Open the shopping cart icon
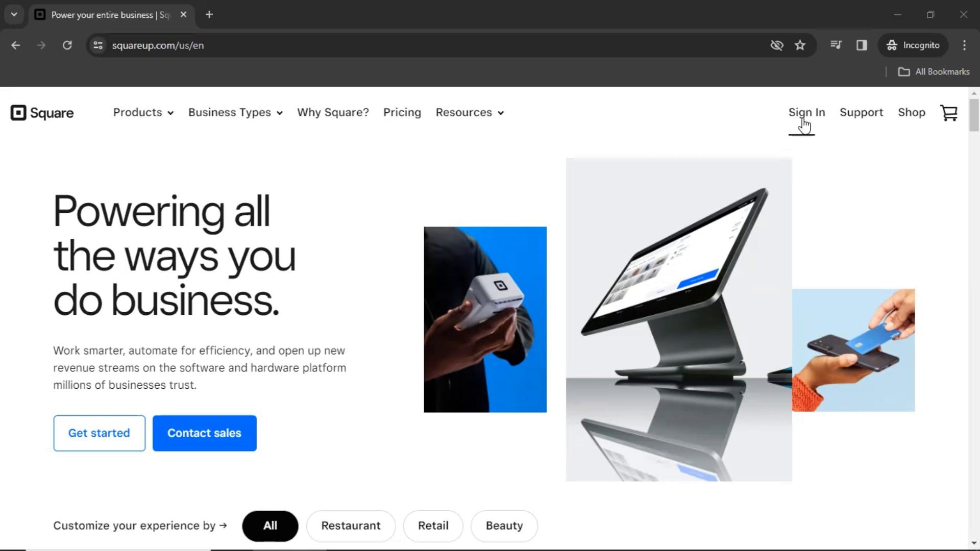980x551 pixels. pyautogui.click(x=950, y=112)
